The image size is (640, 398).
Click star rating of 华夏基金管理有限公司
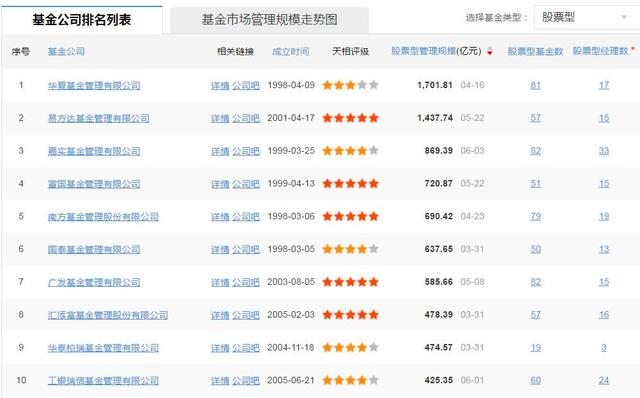[350, 85]
